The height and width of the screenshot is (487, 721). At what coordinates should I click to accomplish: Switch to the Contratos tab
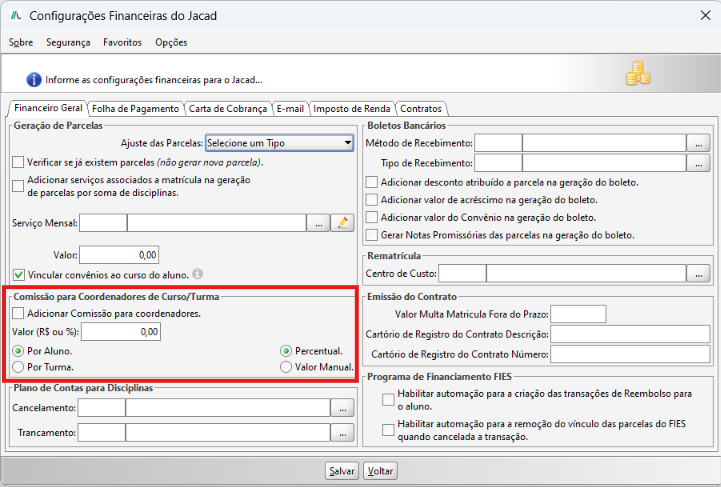[421, 109]
